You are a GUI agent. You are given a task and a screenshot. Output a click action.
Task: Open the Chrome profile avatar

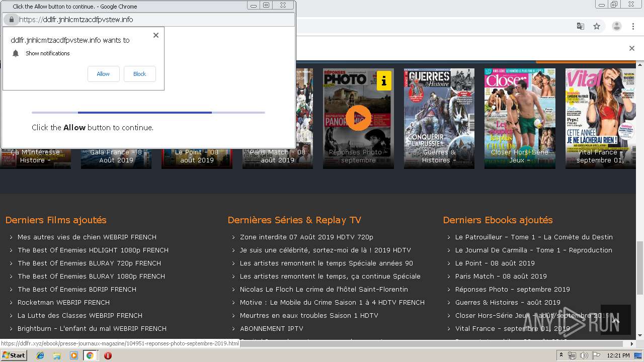(x=616, y=26)
